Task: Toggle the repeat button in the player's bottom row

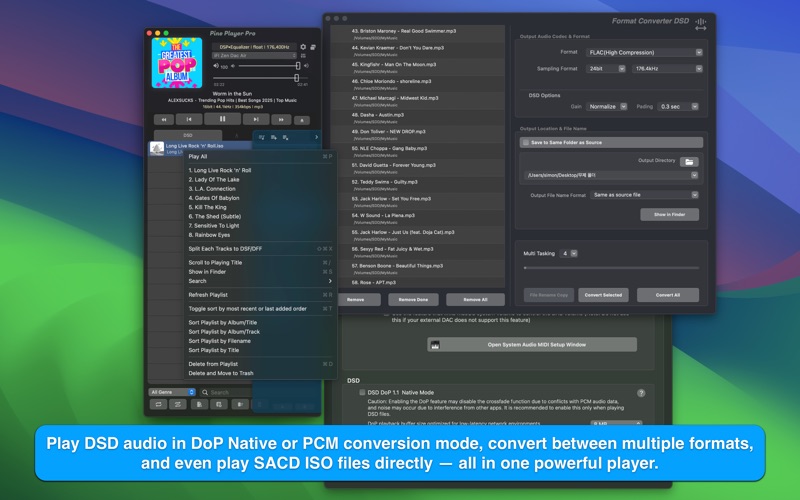Action: 159,404
